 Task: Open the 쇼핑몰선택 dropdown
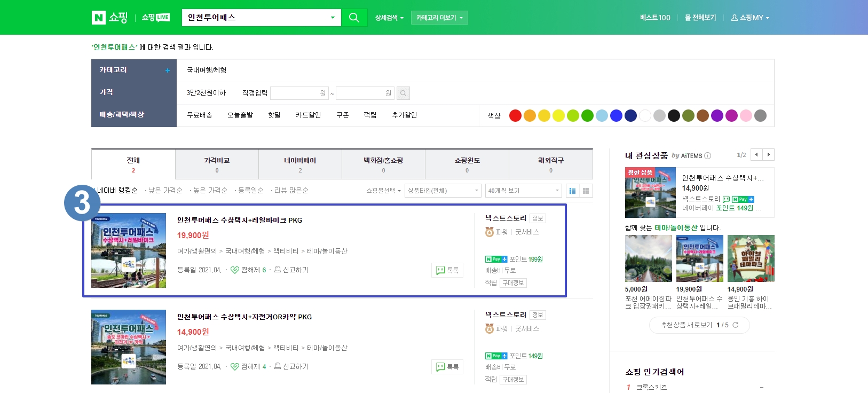click(x=383, y=191)
